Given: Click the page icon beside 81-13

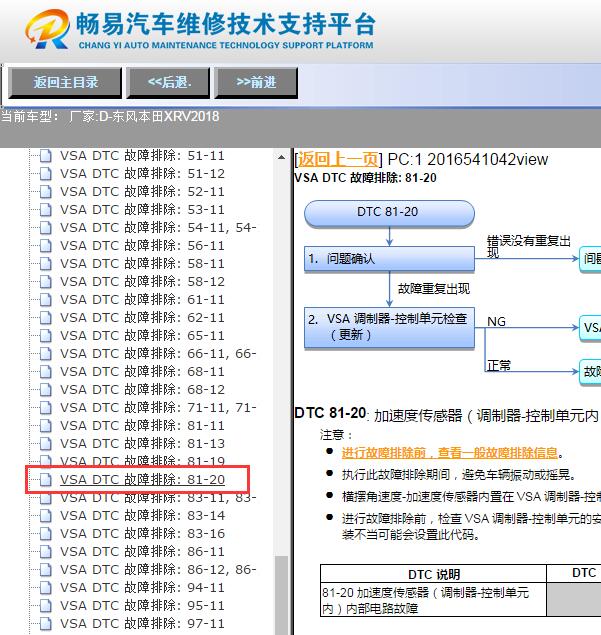Looking at the screenshot, I should [46, 444].
